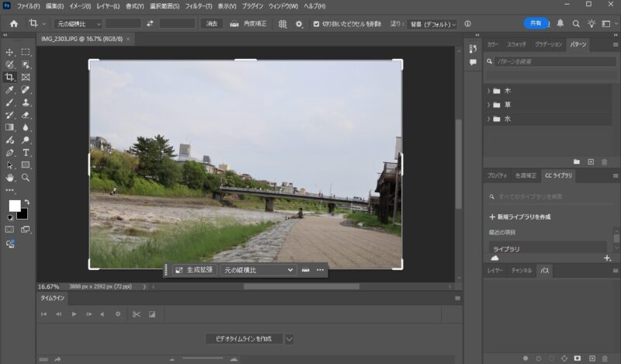Expand the 水 pattern folder

click(488, 119)
